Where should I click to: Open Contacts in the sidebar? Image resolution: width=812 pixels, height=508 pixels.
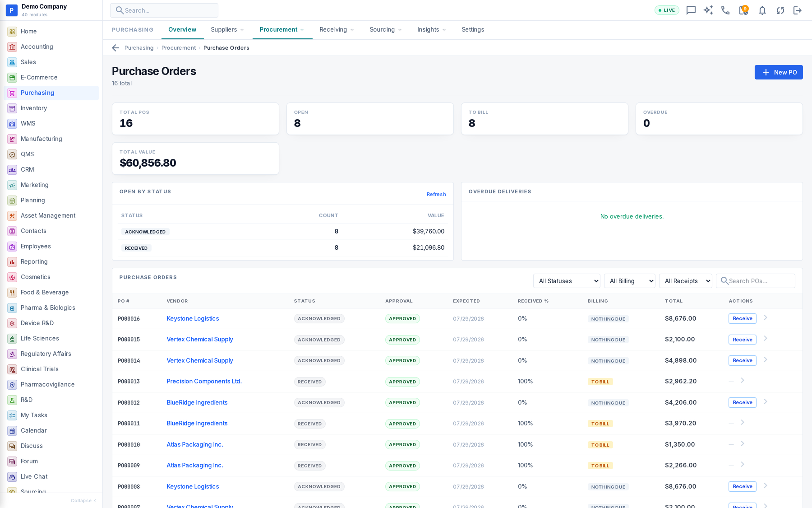point(51,231)
